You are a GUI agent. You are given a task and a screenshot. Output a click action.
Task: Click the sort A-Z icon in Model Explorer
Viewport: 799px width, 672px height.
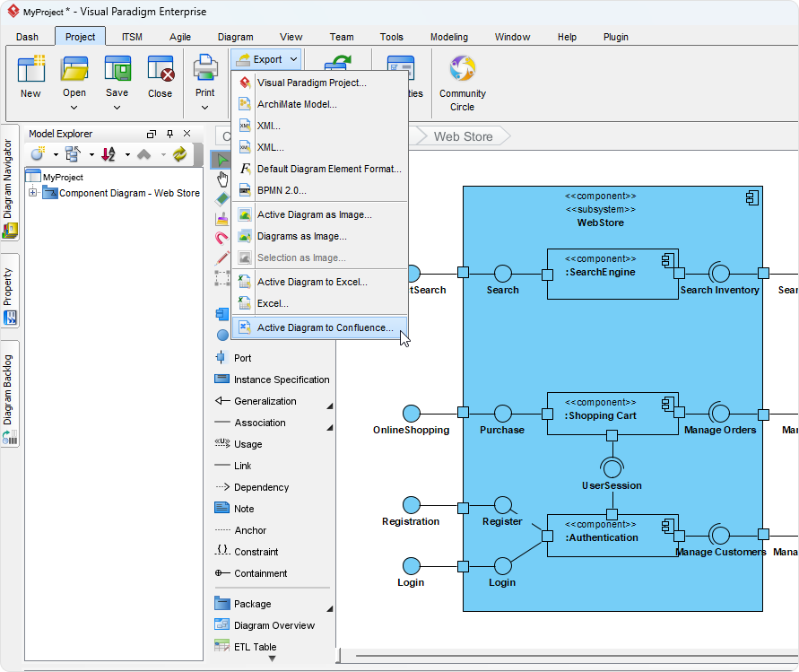click(x=109, y=154)
